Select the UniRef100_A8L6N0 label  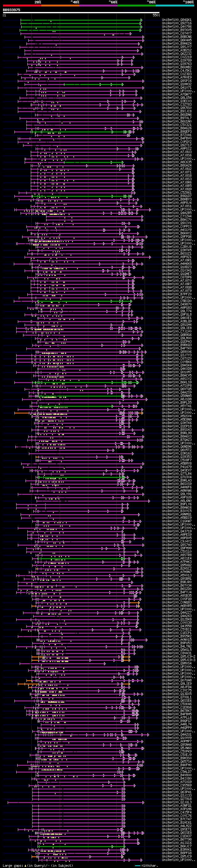coord(177,501)
